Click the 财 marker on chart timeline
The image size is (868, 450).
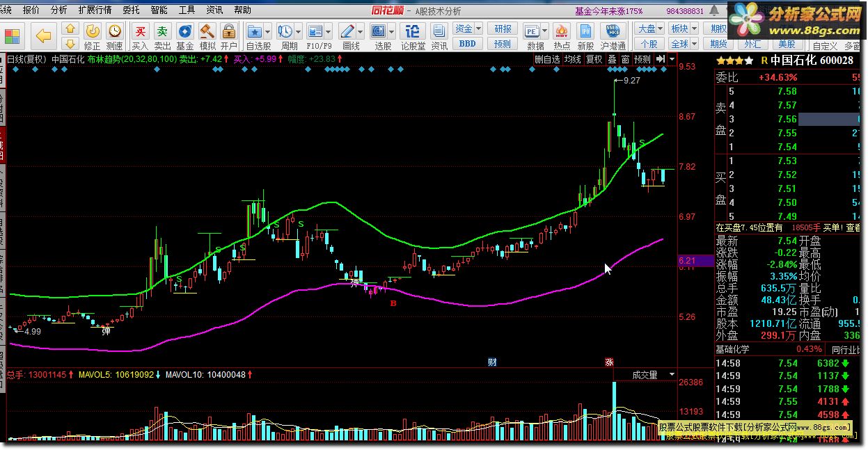pyautogui.click(x=492, y=362)
